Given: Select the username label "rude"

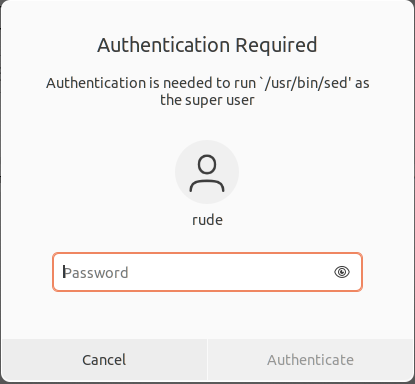Looking at the screenshot, I should coord(207,220).
